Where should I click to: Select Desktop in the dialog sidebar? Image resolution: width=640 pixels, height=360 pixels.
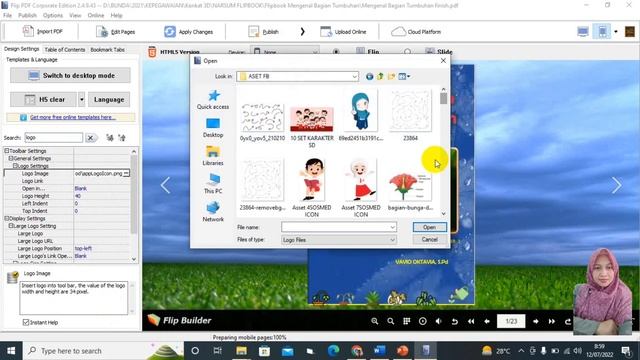coord(213,128)
